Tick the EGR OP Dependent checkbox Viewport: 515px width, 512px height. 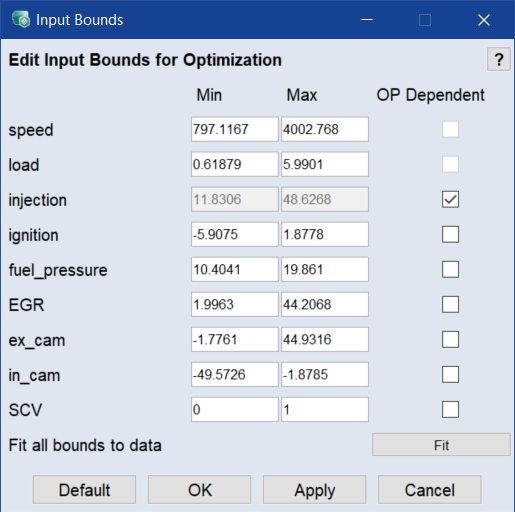pyautogui.click(x=450, y=304)
